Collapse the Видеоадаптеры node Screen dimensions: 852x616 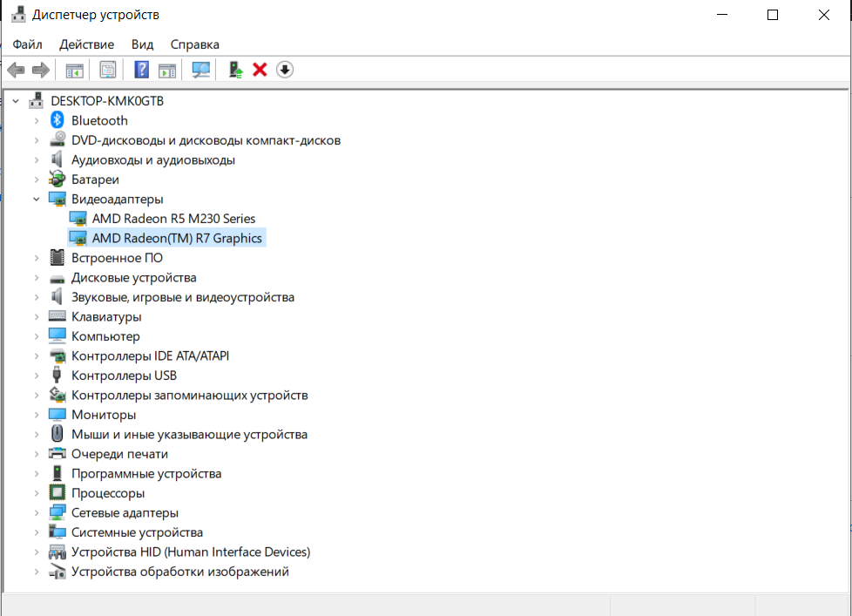[37, 199]
